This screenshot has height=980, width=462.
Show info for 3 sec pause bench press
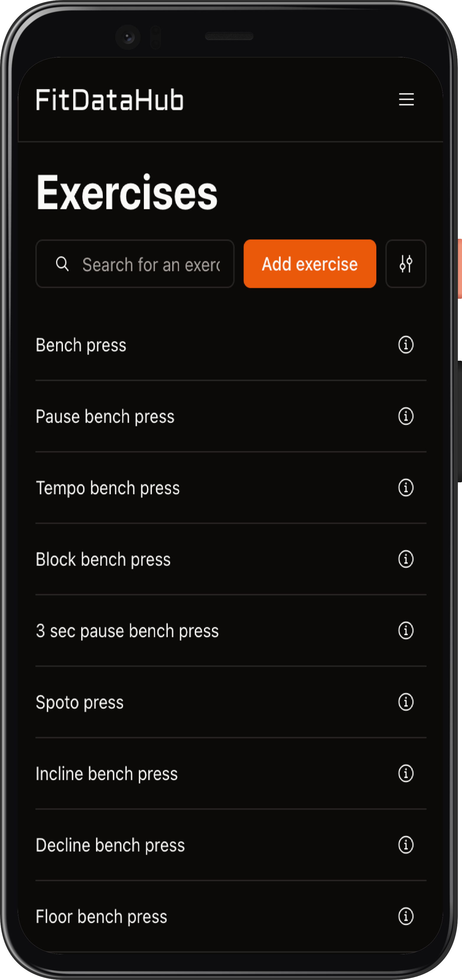(x=406, y=631)
